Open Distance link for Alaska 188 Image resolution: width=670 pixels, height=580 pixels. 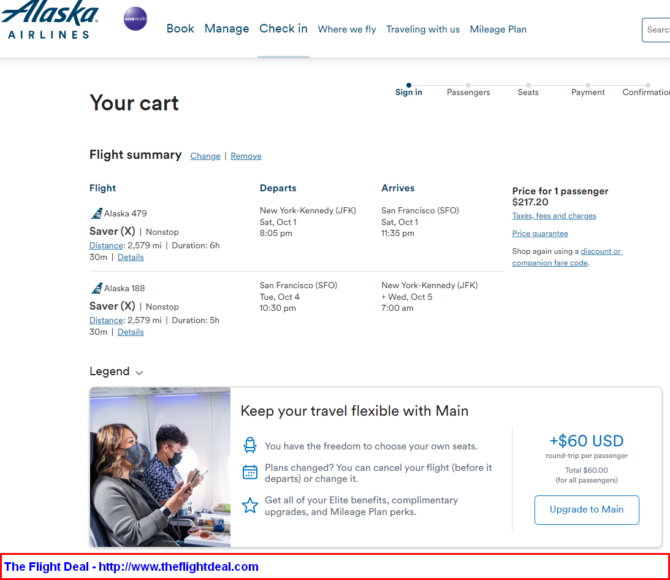pos(106,320)
